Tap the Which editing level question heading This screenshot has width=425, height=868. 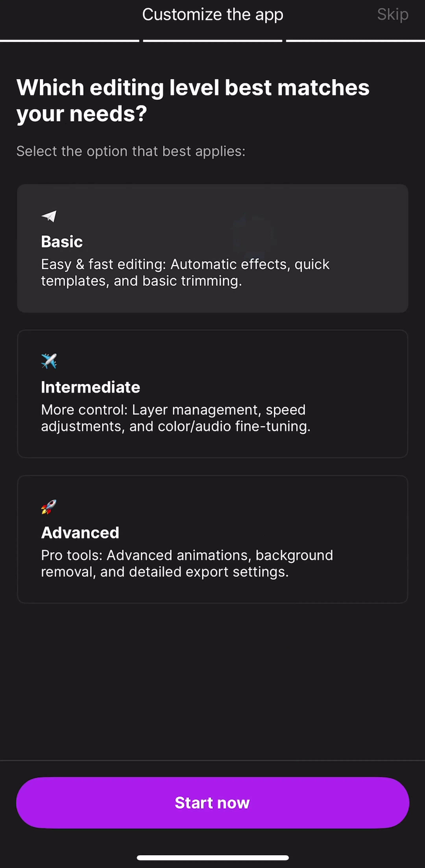193,101
